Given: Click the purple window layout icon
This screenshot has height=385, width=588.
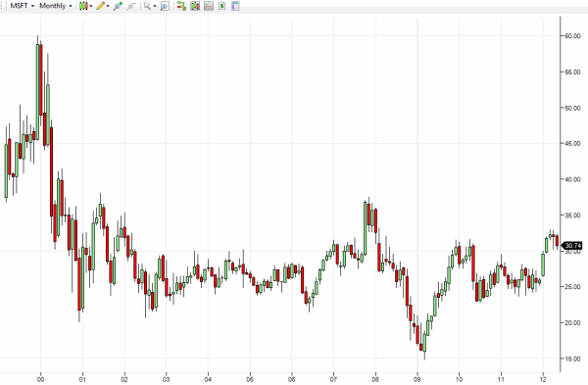Looking at the screenshot, I should point(235,6).
